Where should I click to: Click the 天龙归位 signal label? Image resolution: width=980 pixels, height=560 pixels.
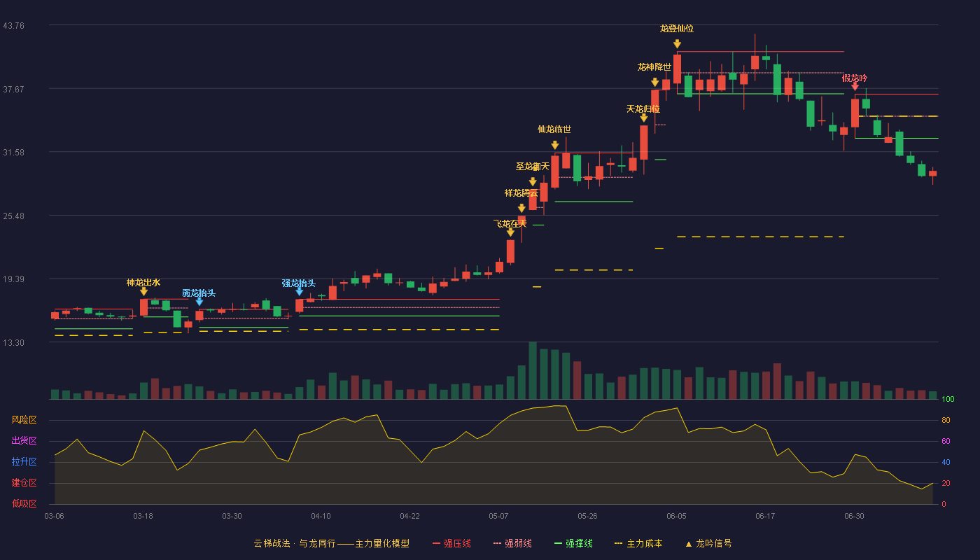click(643, 109)
